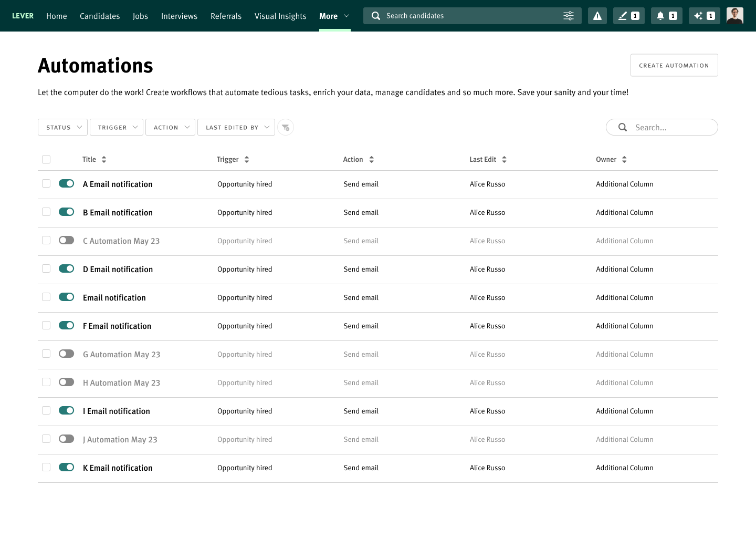
Task: Open the I Email notification automation
Action: tap(117, 411)
